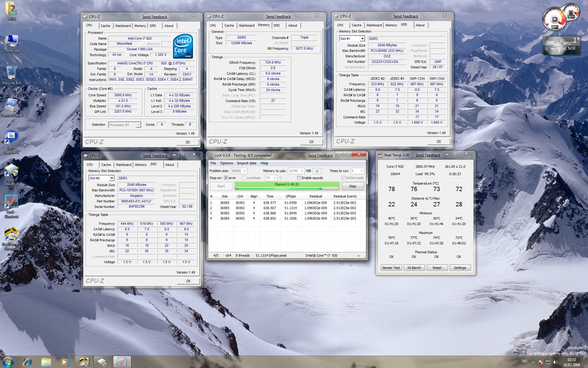Open the network tray icon
The height and width of the screenshot is (368, 588).
(x=548, y=362)
